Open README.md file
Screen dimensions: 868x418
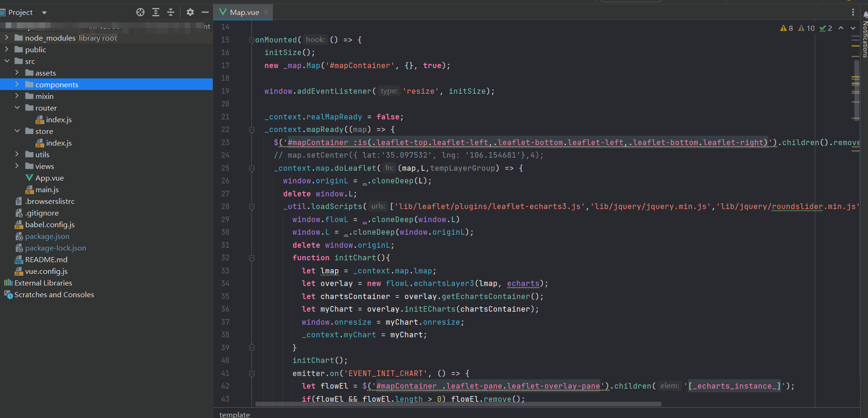(x=46, y=259)
